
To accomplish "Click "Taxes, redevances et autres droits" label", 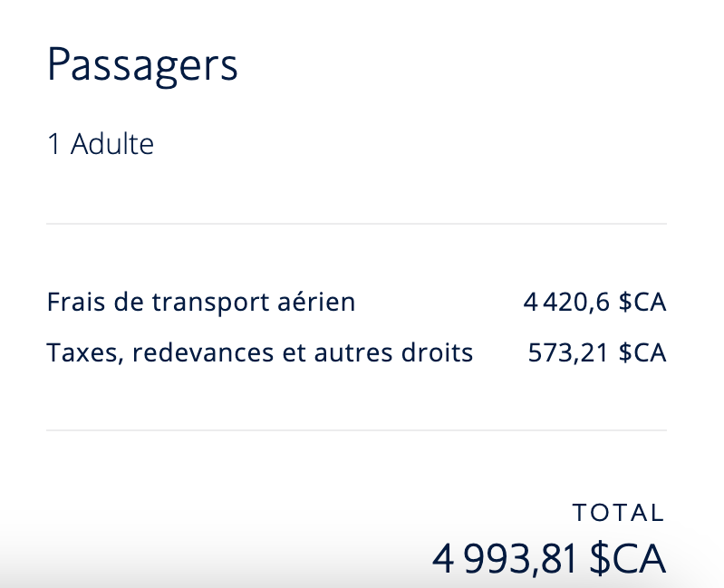I will pyautogui.click(x=259, y=352).
